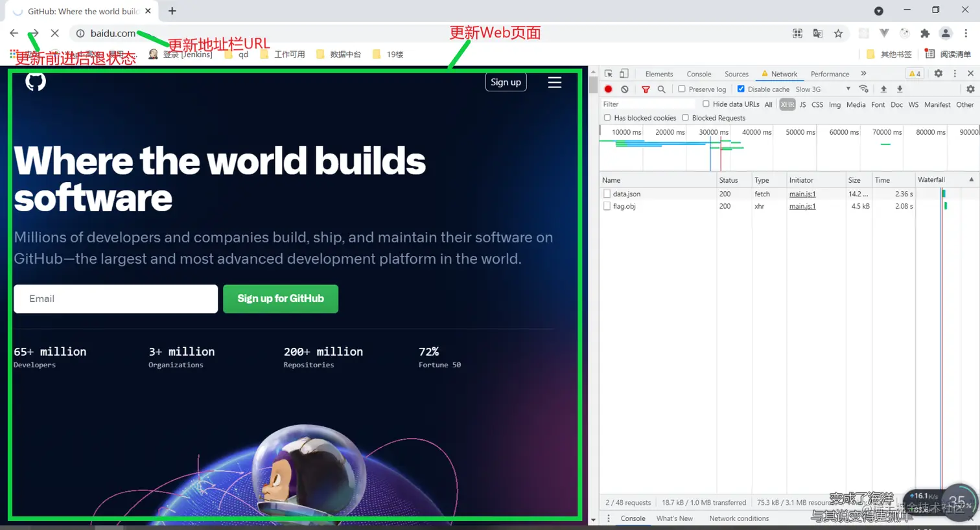Open the tab search dropdown in title bar
The height and width of the screenshot is (530, 980).
coord(878,11)
